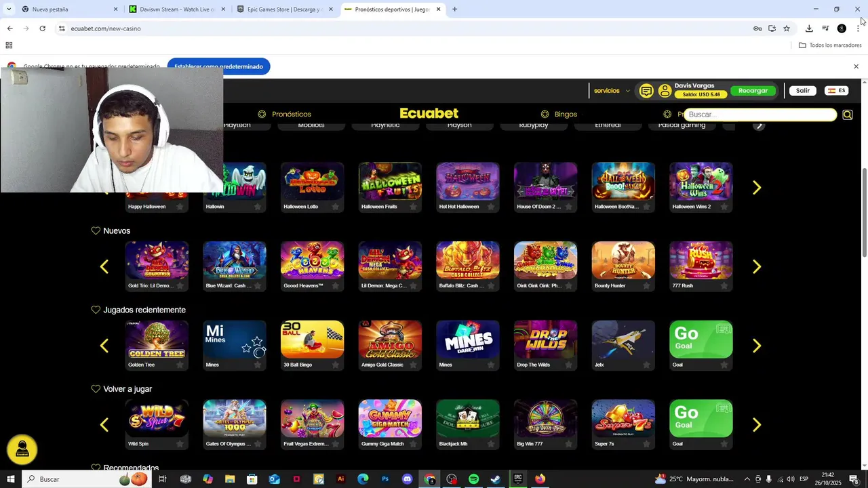Screen dimensions: 868x488
Task: Advance Volver a jugar carousel right
Action: 757,425
